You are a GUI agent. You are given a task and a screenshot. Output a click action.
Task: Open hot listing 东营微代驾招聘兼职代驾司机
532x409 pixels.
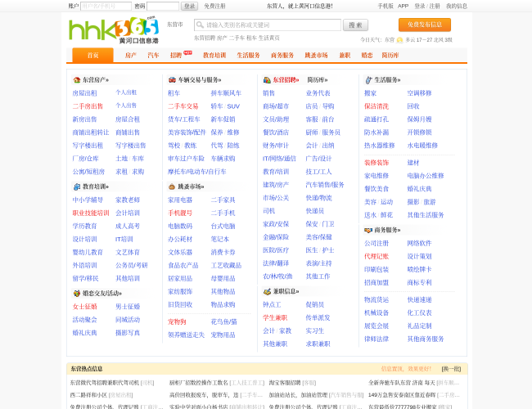105,383
